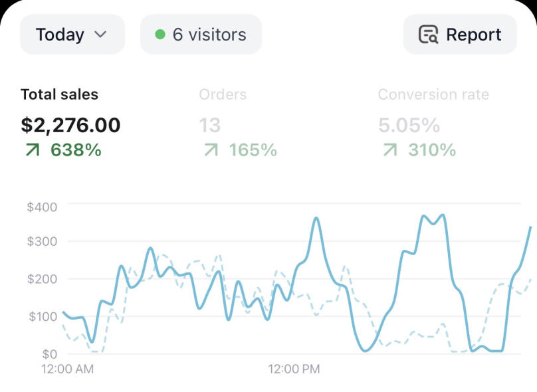537x392 pixels.
Task: Click the chevron next to Today
Action: [100, 35]
